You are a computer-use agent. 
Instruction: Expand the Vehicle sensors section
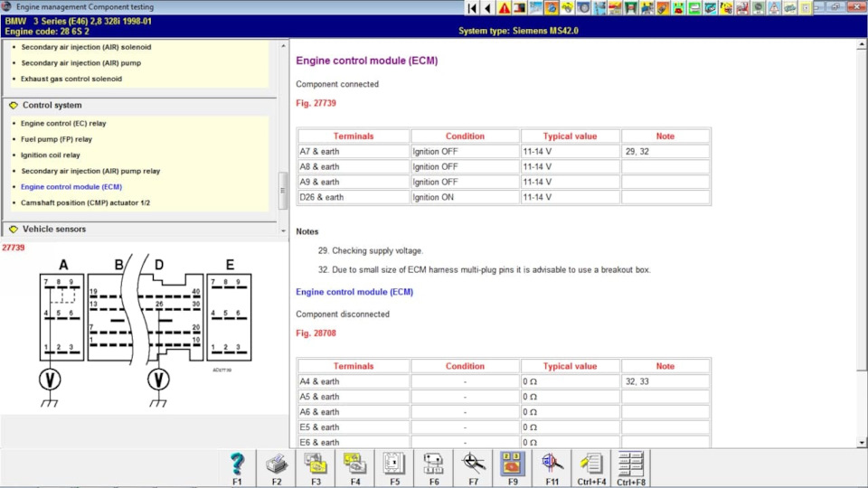click(x=53, y=229)
